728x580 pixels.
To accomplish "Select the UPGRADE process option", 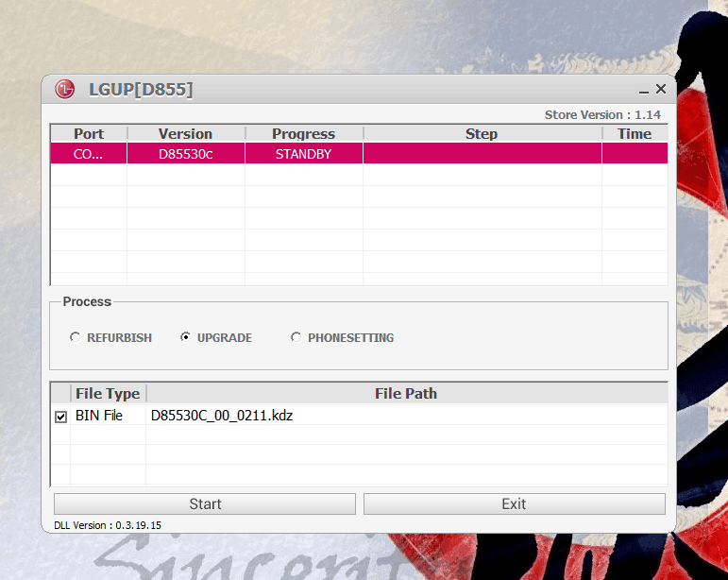I will pyautogui.click(x=186, y=337).
